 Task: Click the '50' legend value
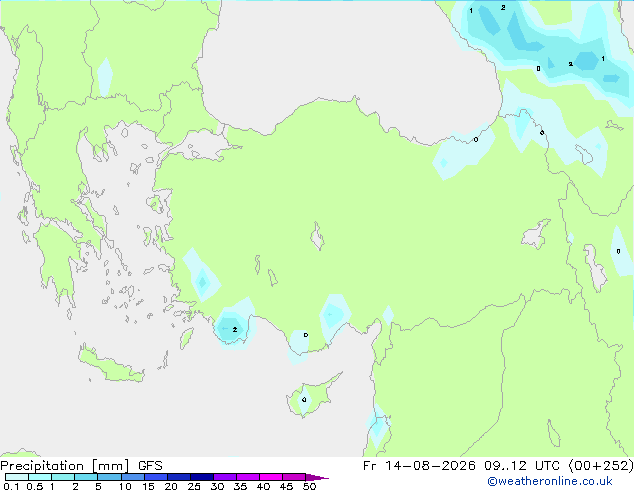tap(309, 486)
